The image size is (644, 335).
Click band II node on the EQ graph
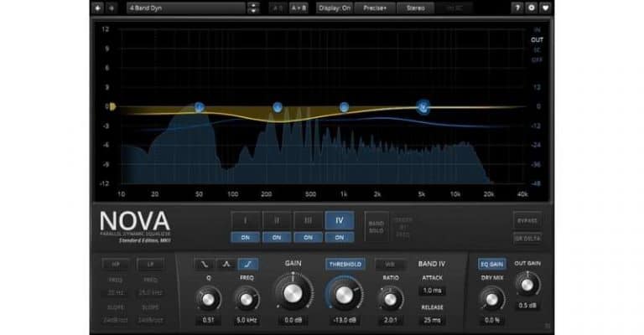point(278,107)
